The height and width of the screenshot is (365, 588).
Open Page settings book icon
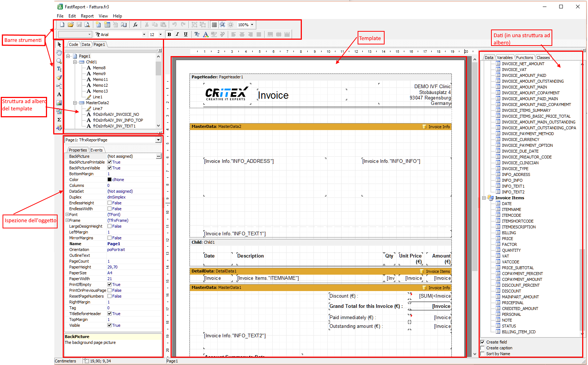124,25
